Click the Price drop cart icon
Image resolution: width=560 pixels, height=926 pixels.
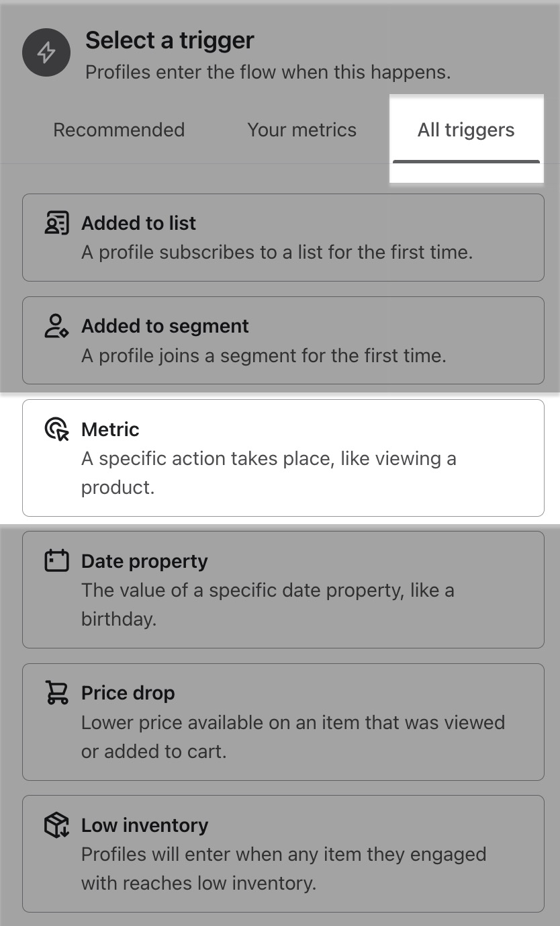coord(56,692)
